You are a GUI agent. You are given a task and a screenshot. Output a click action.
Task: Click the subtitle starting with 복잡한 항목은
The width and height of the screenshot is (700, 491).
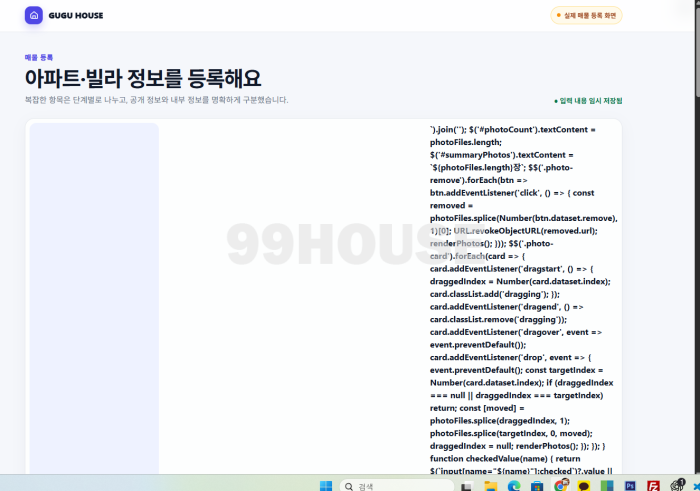coord(157,100)
